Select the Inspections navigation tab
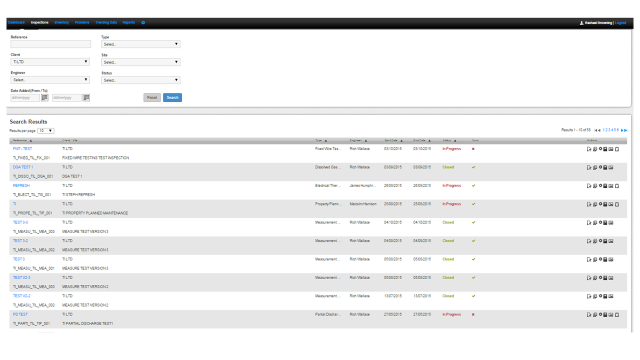 pos(40,22)
